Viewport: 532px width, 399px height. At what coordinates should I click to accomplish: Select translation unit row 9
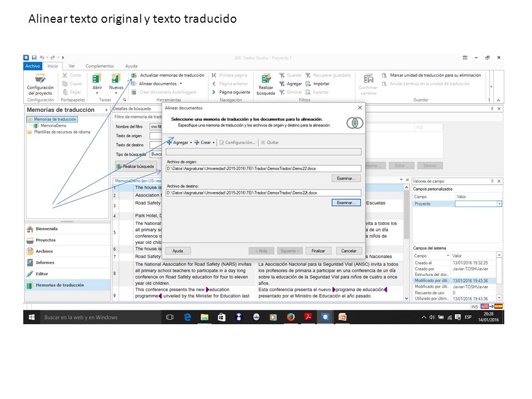point(258,293)
